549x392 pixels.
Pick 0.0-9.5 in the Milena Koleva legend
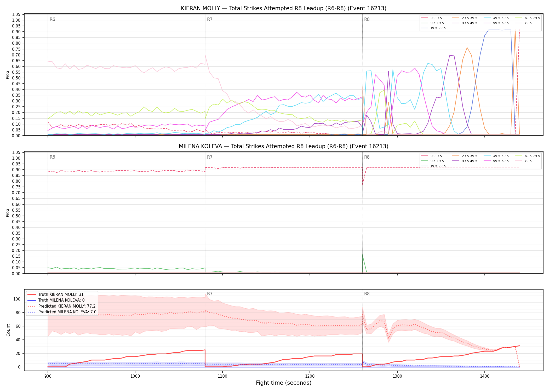pyautogui.click(x=432, y=156)
